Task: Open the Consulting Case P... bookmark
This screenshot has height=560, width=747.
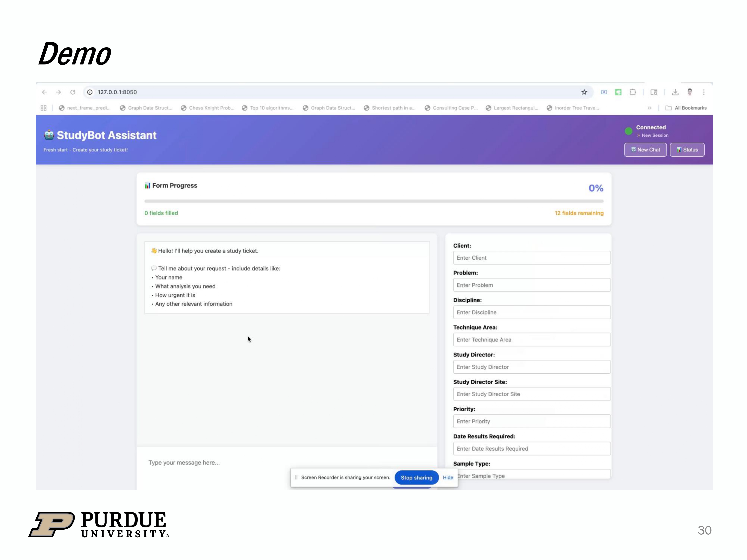Action: tap(451, 108)
